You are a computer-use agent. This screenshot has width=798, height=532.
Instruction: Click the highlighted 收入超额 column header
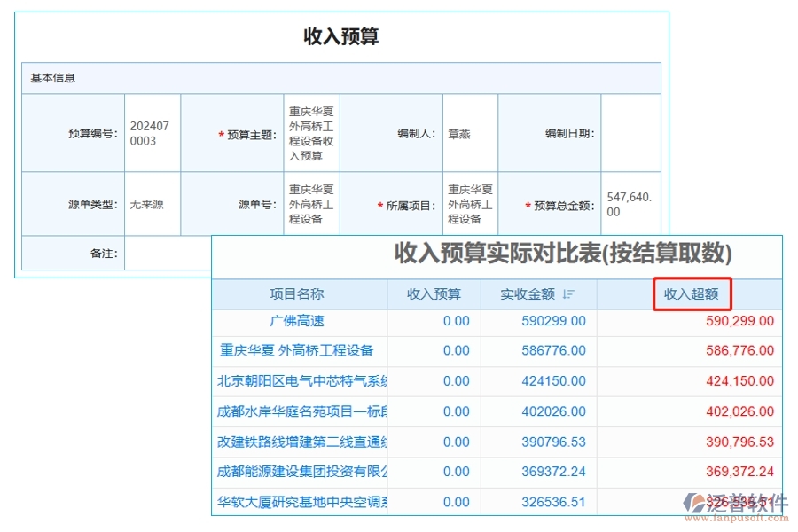point(692,294)
